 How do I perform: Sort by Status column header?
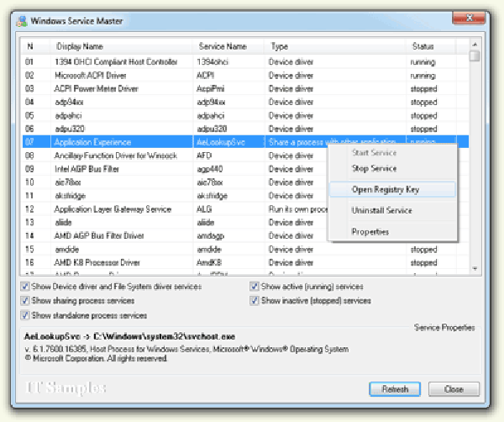pyautogui.click(x=431, y=46)
